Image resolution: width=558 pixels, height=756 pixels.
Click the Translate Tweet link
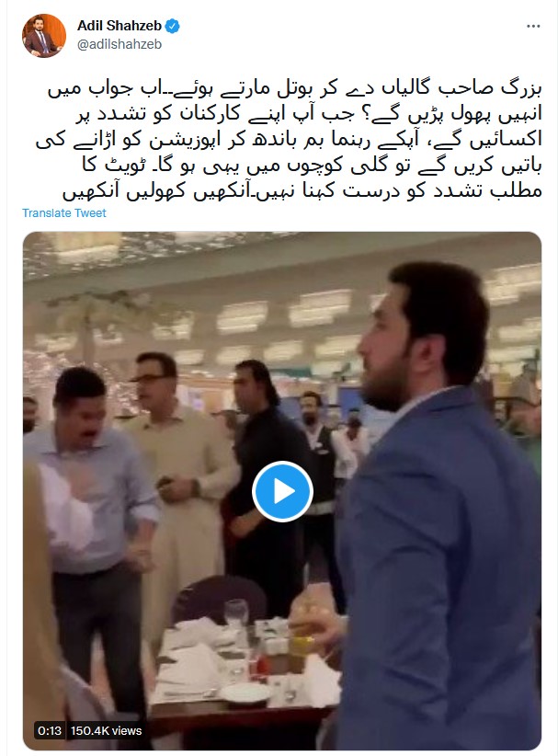64,213
